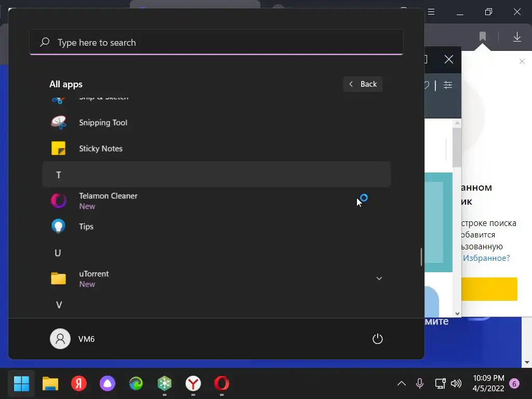This screenshot has width=532, height=399.
Task: Click scroll down arrow in background panel
Action: [x=457, y=313]
